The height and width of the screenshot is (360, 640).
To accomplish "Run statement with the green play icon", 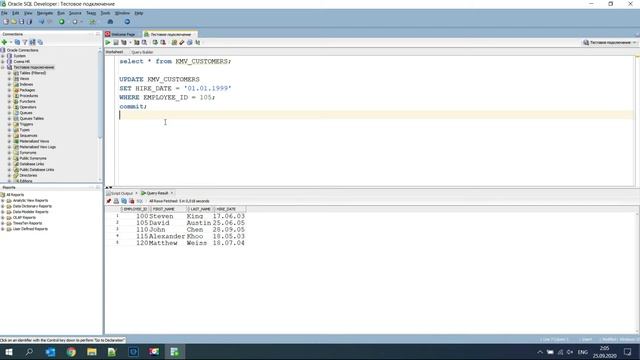I will pos(108,42).
